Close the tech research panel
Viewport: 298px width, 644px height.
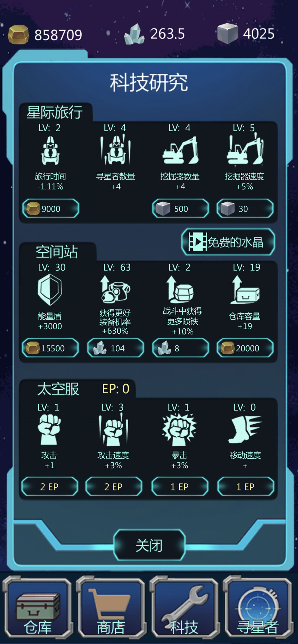[149, 545]
